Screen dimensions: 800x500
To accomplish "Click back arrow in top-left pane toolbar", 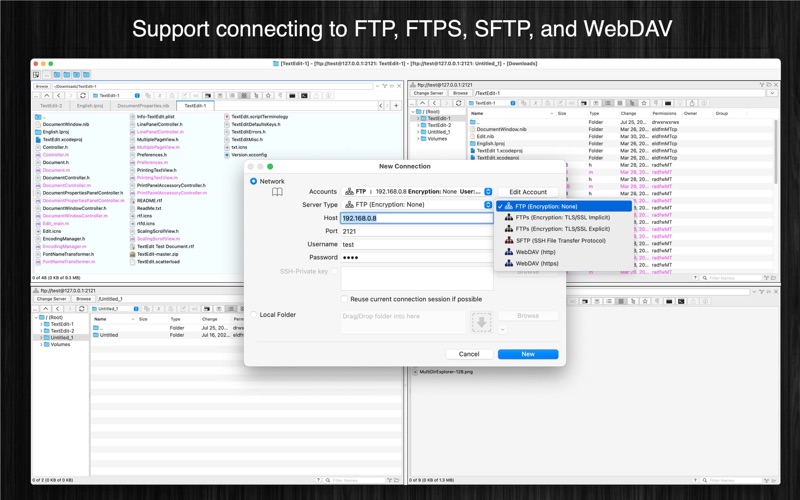I will (59, 95).
